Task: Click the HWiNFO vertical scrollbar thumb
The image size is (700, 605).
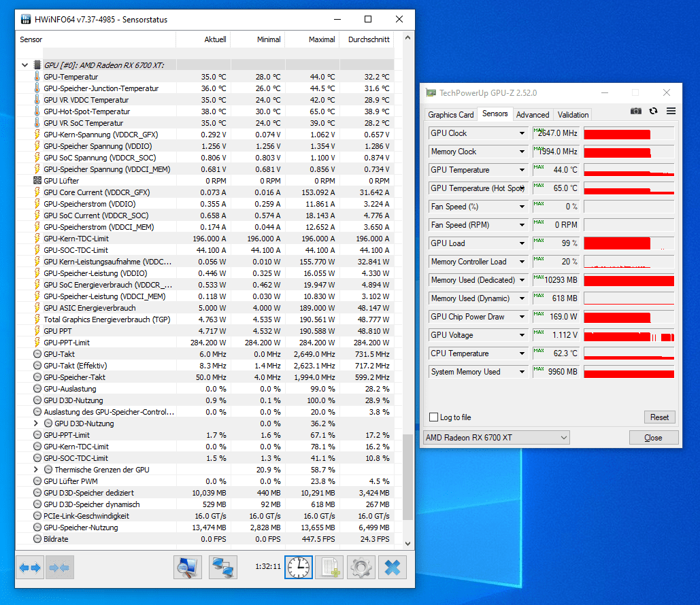Action: click(x=407, y=477)
